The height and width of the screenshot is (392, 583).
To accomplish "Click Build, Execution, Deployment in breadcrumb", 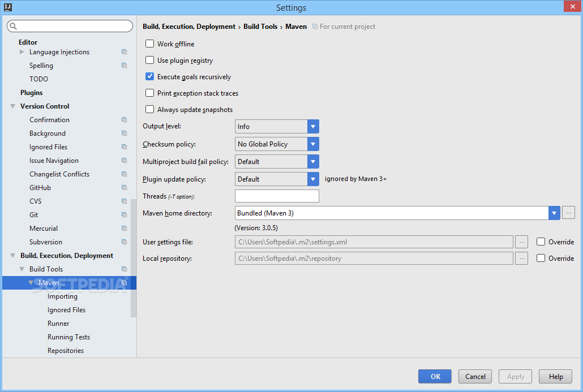I will pos(189,27).
